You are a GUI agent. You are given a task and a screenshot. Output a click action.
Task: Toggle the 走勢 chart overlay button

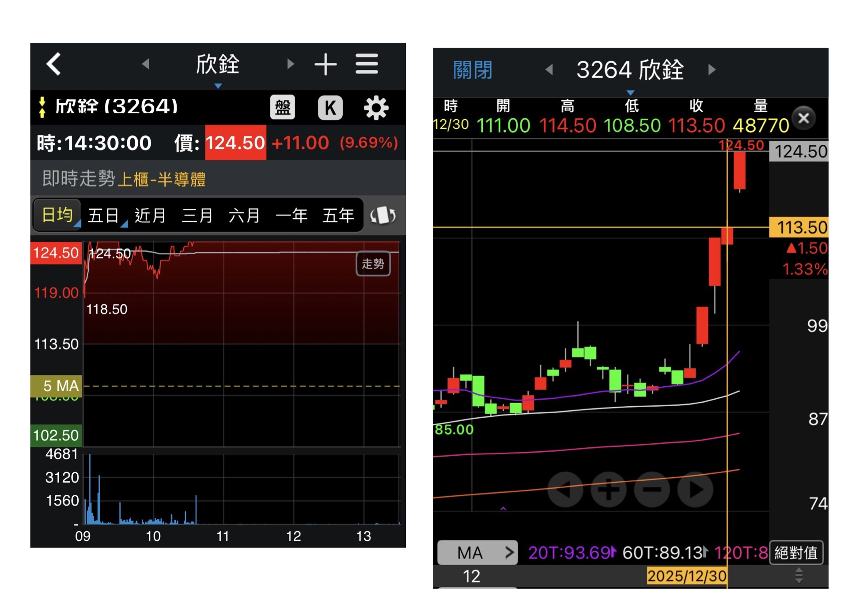373,264
